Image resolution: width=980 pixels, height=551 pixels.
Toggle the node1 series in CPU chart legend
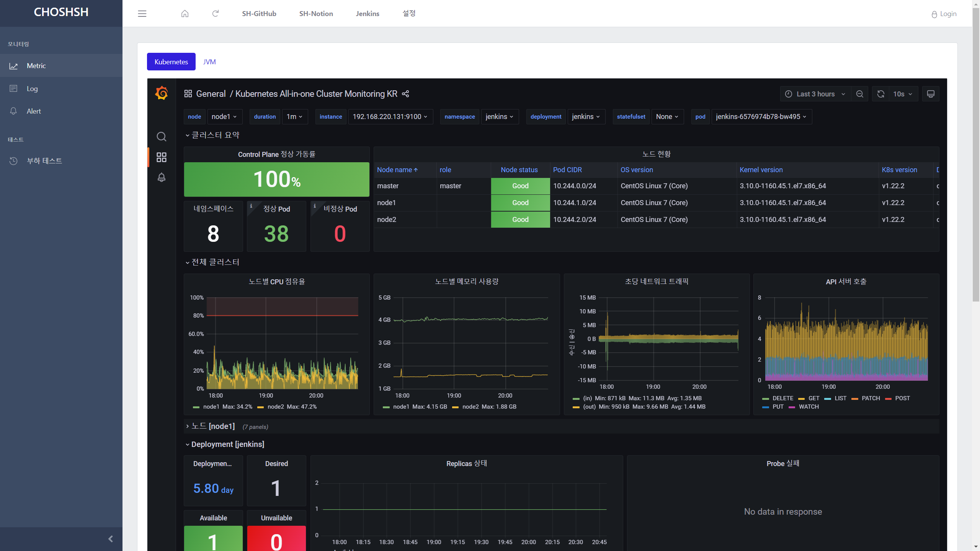(x=210, y=407)
